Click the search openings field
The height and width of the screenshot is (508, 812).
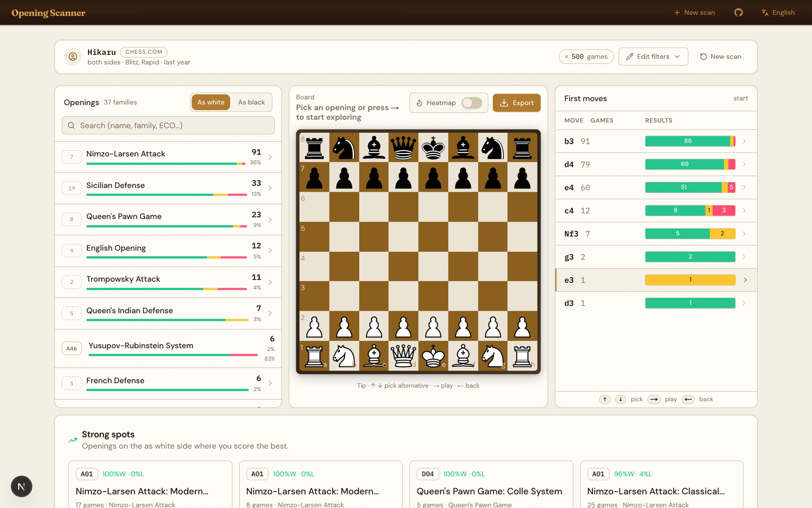click(168, 125)
